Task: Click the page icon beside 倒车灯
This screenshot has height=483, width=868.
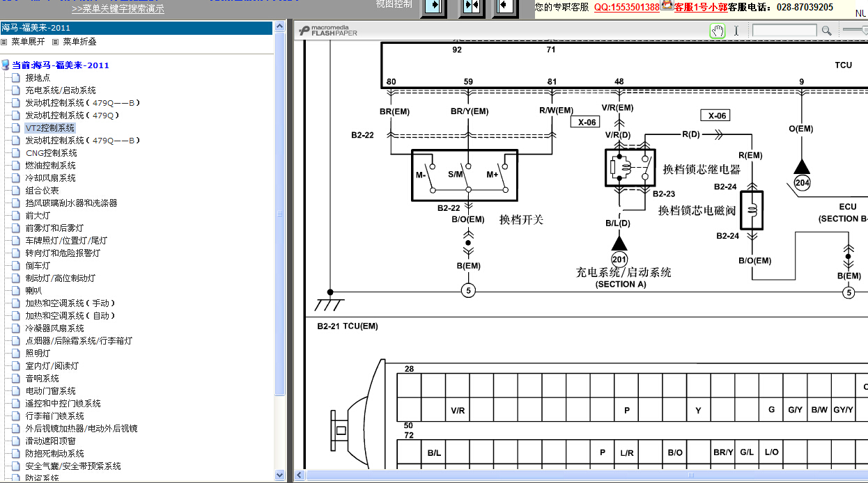Action: click(x=16, y=266)
